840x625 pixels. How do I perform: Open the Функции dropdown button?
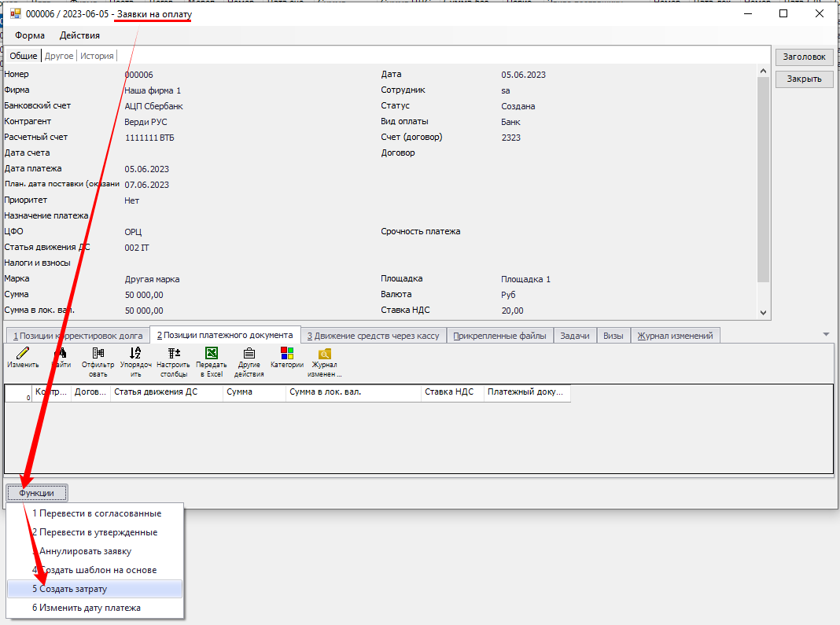coord(37,493)
